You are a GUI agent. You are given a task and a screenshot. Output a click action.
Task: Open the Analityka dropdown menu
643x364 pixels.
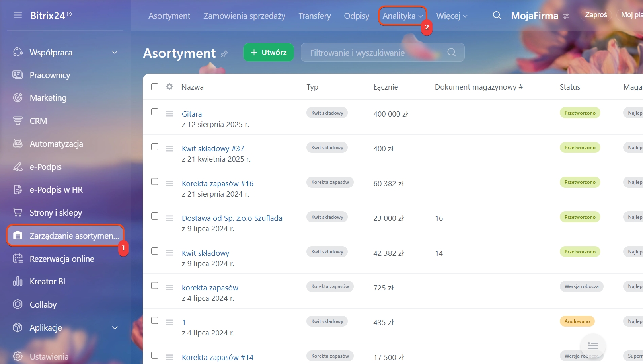point(402,16)
